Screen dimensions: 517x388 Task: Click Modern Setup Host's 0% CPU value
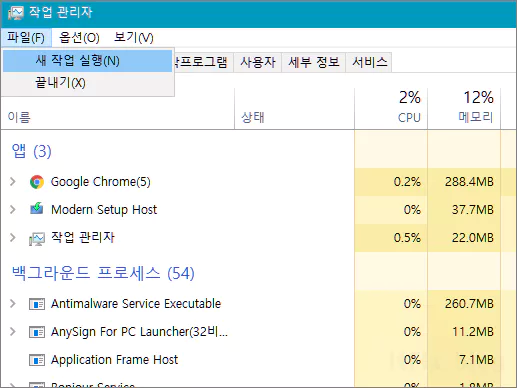412,210
